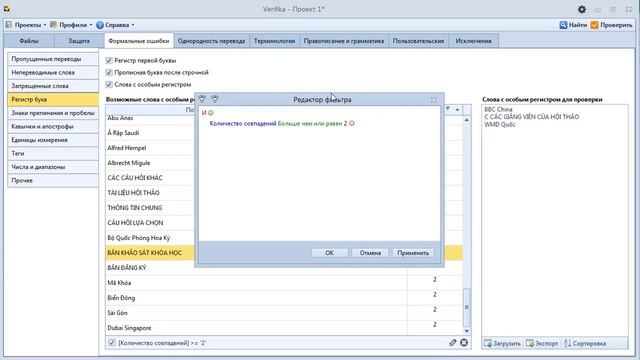
Task: Confirm the filter with OK button
Action: 329,253
